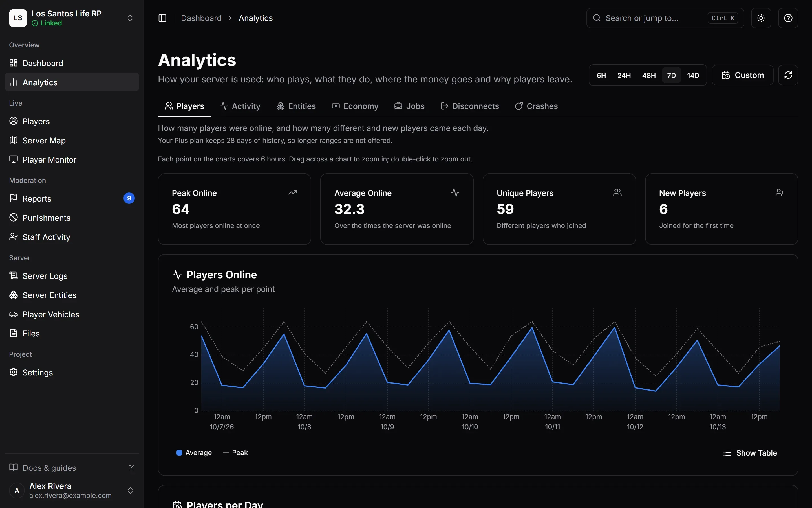This screenshot has height=508, width=812.
Task: Go to Reports in Moderation
Action: [x=72, y=198]
